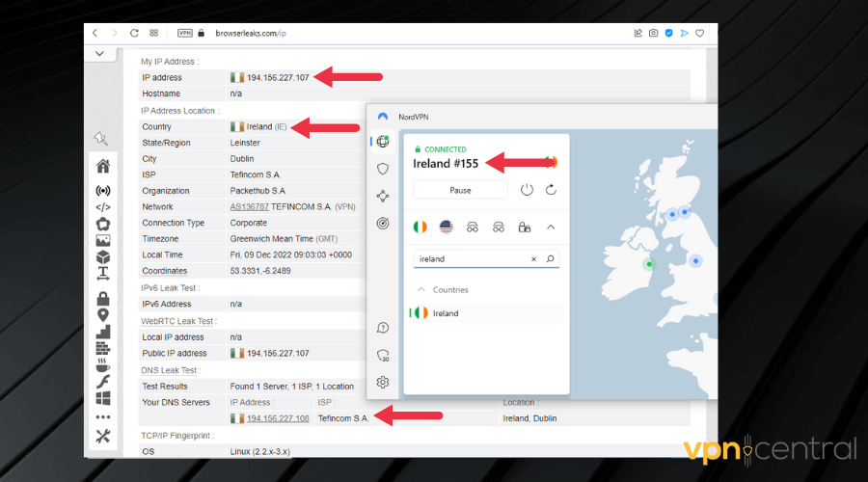Open the SSL padlock icon in sidebar
The width and height of the screenshot is (868, 482).
pos(103,299)
